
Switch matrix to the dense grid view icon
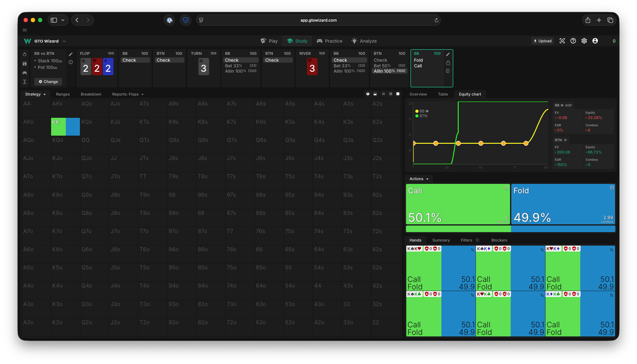[x=391, y=94]
